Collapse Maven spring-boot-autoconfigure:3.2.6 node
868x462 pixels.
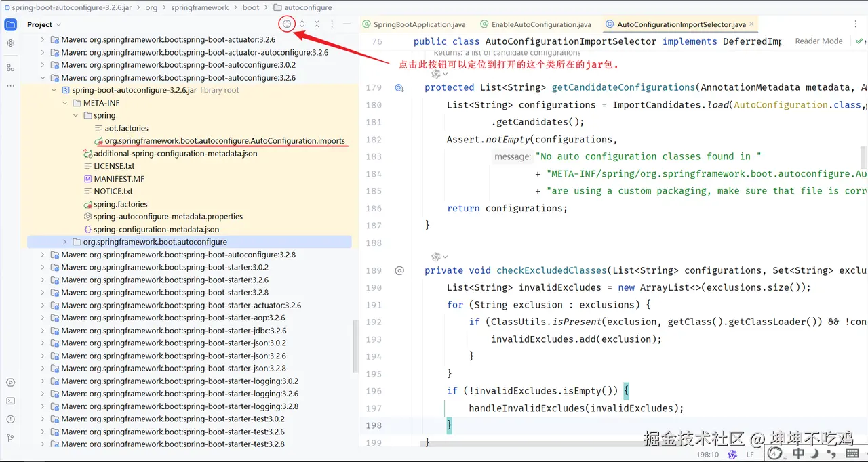tap(43, 77)
